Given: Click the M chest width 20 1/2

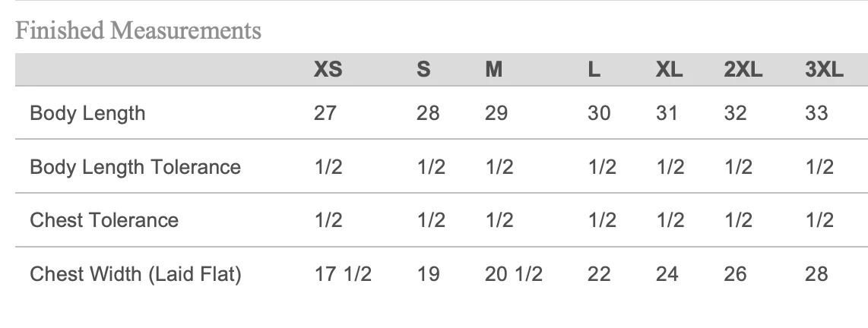Looking at the screenshot, I should pos(513,273).
